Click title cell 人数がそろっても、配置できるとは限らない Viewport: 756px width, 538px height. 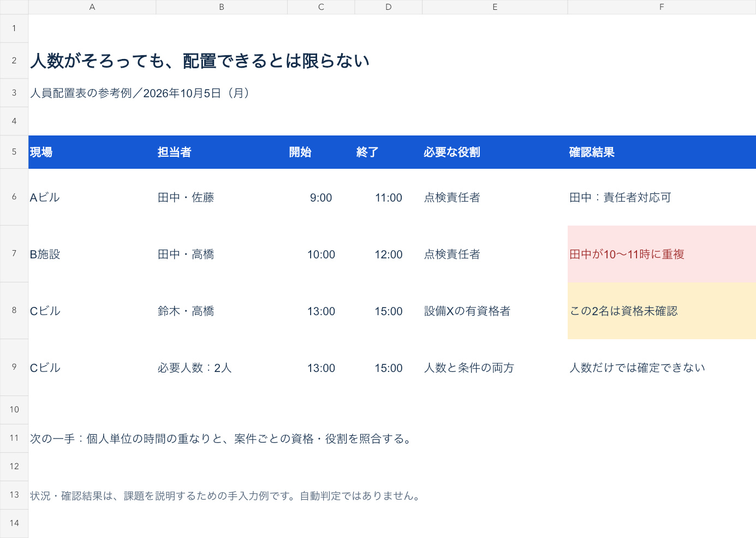[x=200, y=61]
